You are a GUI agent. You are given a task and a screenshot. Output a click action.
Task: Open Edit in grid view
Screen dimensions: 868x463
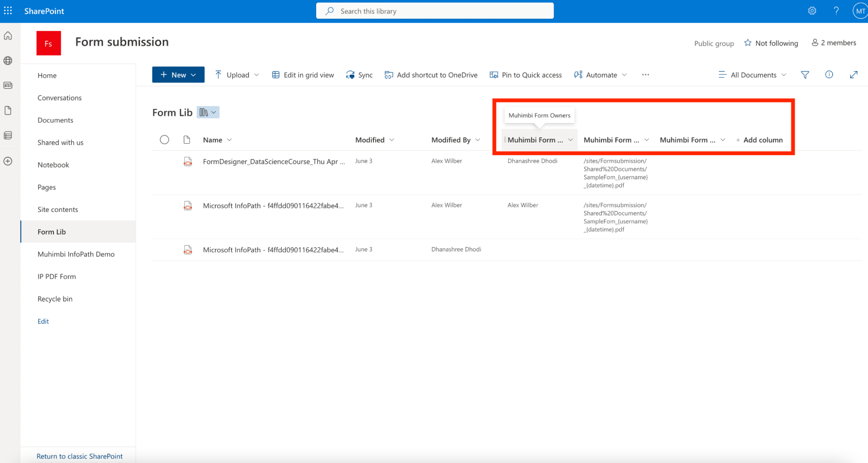click(303, 74)
